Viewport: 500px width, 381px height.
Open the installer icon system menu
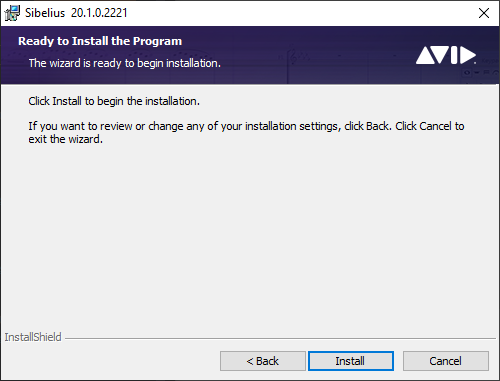click(12, 13)
